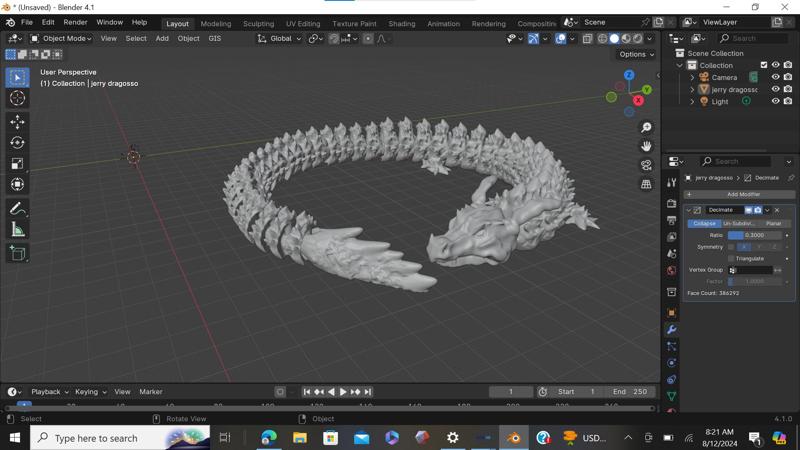Enable wireframe viewport shading
Screen dimensions: 800x450
(x=603, y=39)
